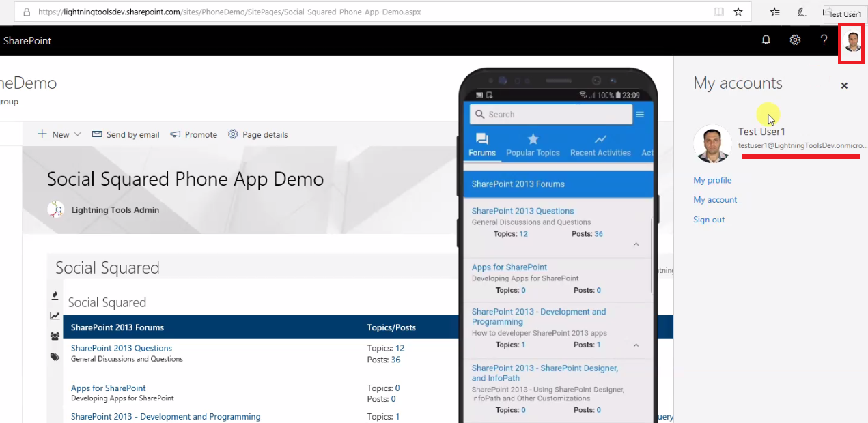Expand the New dropdown chevron

pos(77,134)
